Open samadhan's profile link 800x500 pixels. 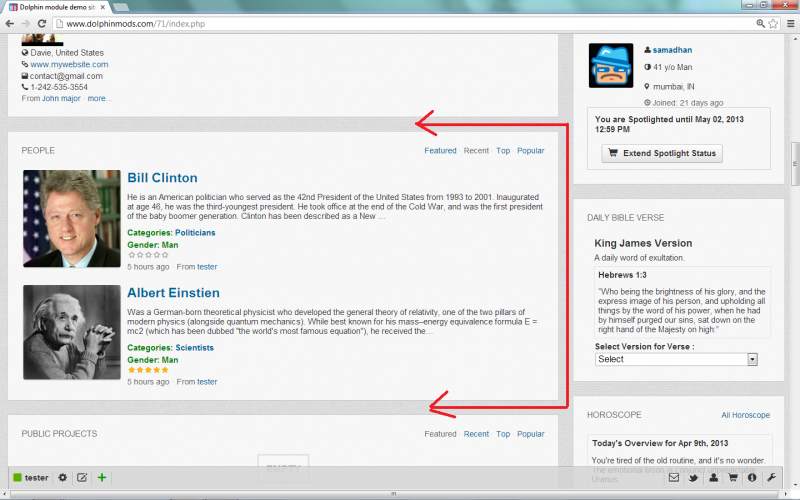coord(672,50)
